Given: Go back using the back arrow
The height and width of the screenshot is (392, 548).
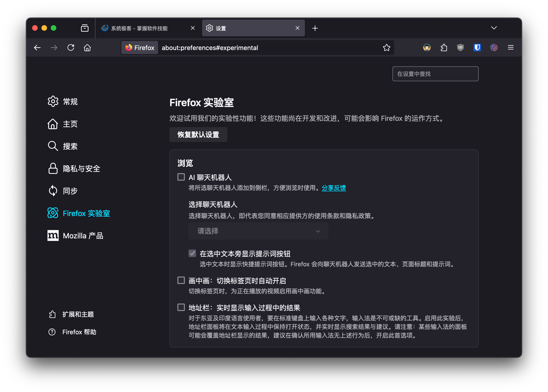Looking at the screenshot, I should [37, 47].
